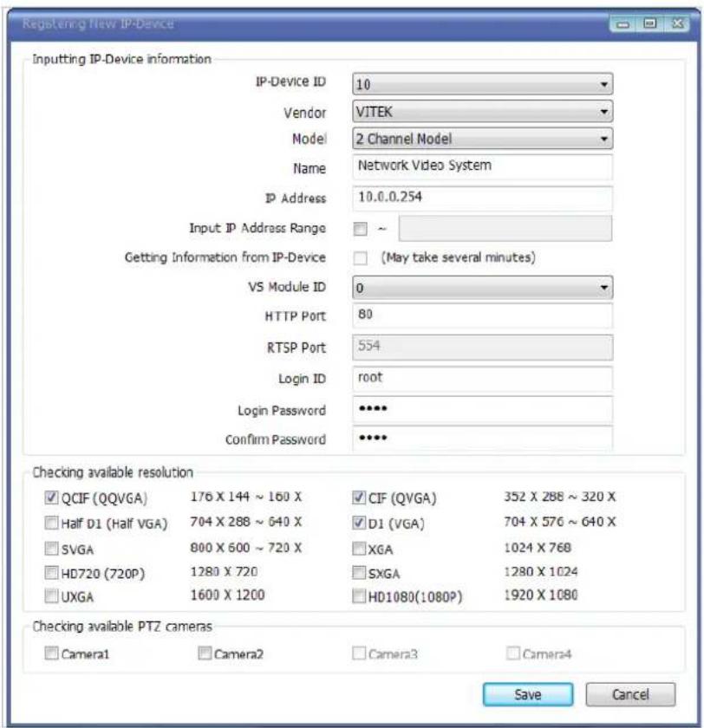Maximize the Registering New IP-Device window
This screenshot has width=704, height=728.
(650, 23)
